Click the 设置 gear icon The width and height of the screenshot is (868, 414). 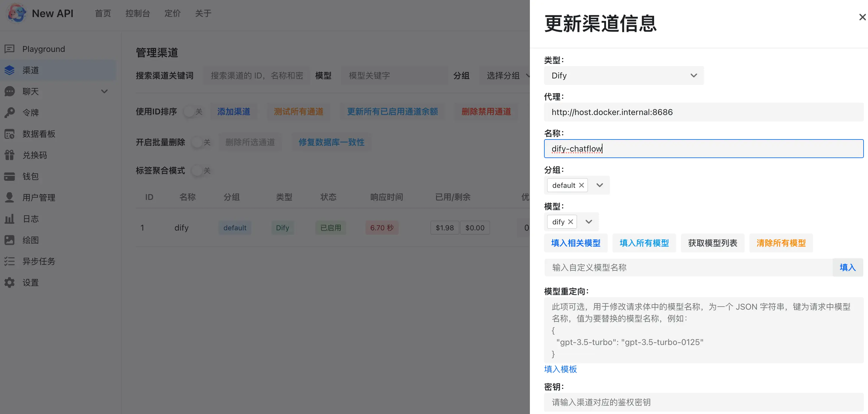pos(9,282)
